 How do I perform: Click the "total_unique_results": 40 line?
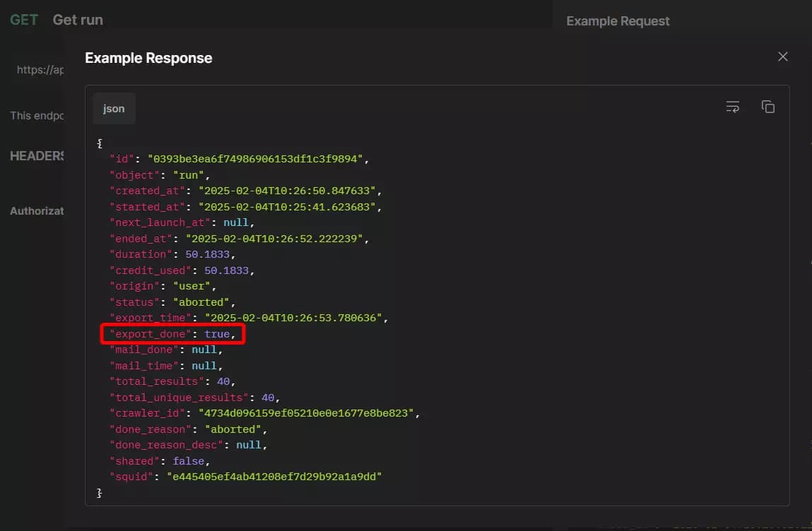(195, 398)
